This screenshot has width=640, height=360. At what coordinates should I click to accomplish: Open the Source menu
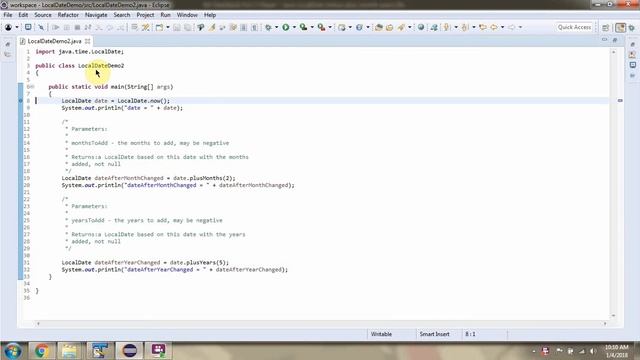[x=43, y=15]
